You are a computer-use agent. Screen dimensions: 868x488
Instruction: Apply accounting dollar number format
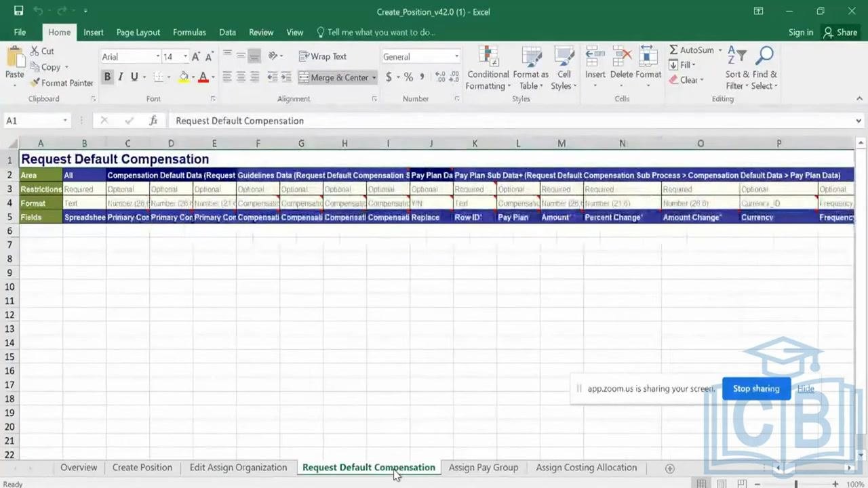(389, 77)
